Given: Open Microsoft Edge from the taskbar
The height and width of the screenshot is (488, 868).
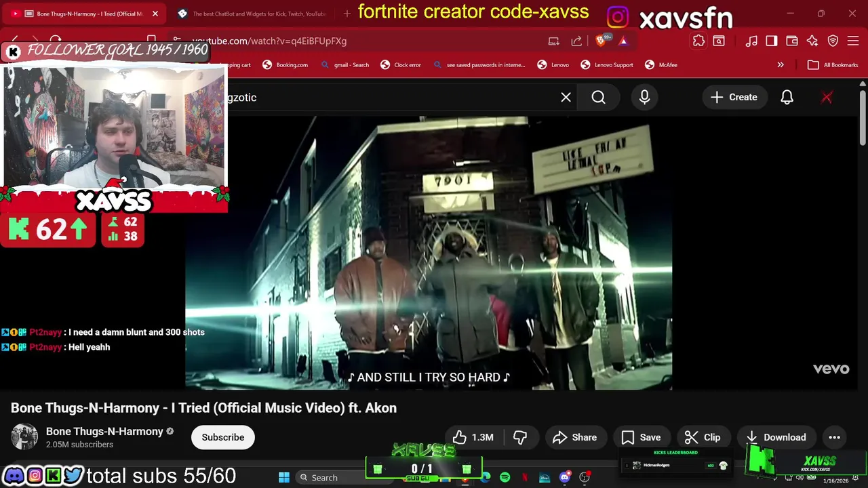Looking at the screenshot, I should pyautogui.click(x=486, y=477).
